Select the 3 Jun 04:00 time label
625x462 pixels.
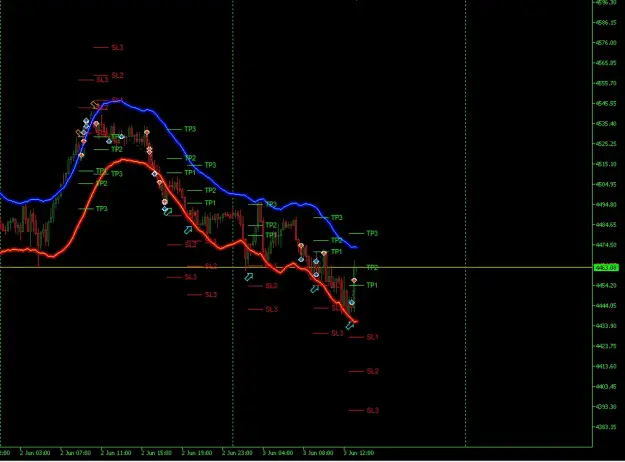[278, 453]
